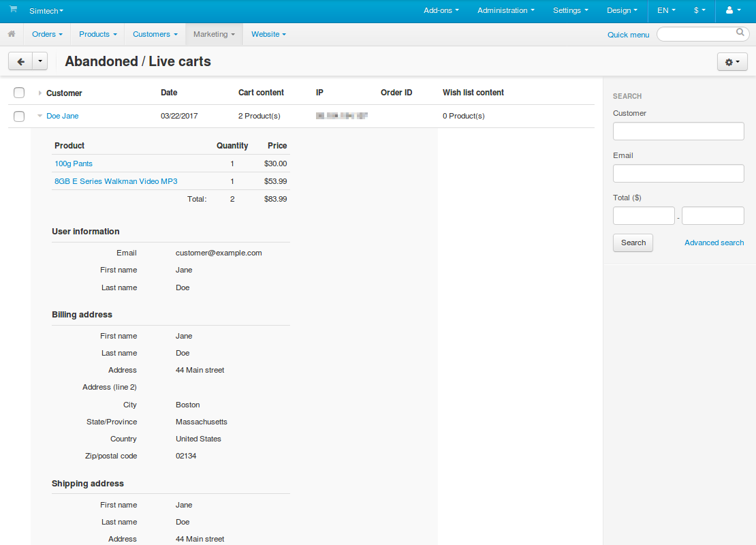
Task: Open the dropdown next to back button
Action: point(40,61)
